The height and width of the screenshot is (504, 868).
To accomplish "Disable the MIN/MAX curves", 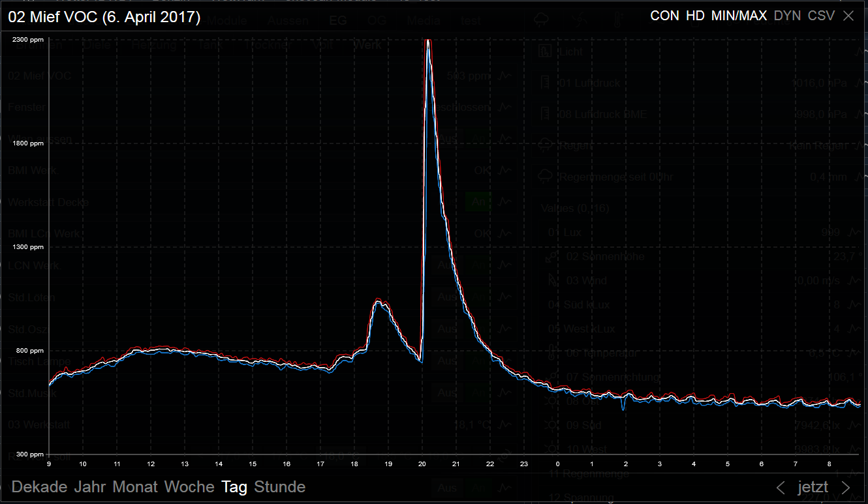I will [739, 16].
